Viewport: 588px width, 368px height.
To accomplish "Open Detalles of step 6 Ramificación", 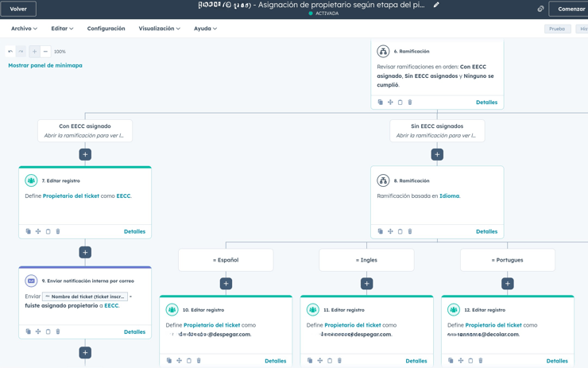I will 486,102.
